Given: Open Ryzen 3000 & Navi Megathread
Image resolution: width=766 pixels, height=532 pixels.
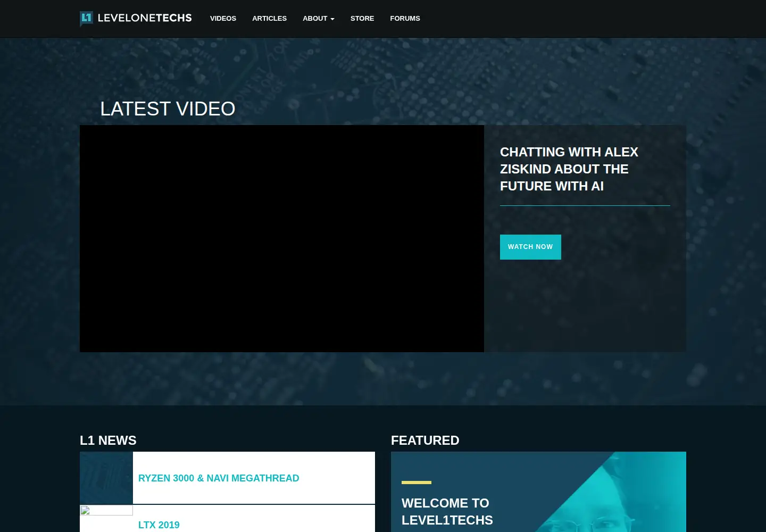Looking at the screenshot, I should [x=219, y=478].
